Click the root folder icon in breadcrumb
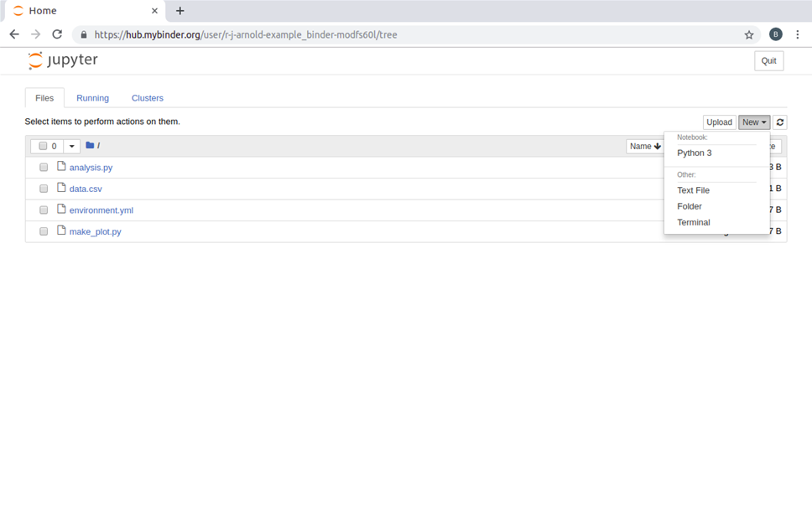Image resolution: width=812 pixels, height=518 pixels. tap(90, 146)
